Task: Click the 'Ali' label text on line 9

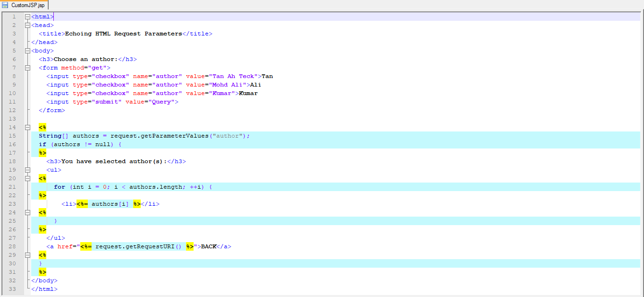Action: (x=256, y=85)
